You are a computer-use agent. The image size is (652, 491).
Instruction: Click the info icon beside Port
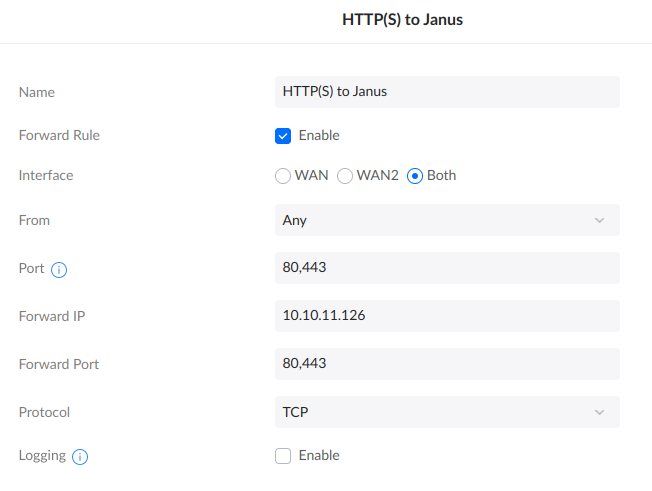59,269
